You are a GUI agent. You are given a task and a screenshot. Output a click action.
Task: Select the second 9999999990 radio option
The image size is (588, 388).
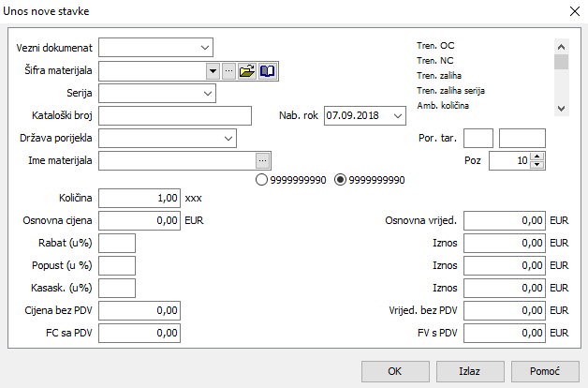(340, 179)
